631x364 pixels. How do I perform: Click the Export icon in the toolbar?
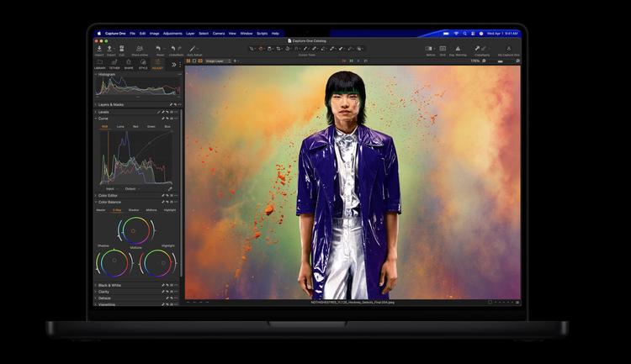110,49
